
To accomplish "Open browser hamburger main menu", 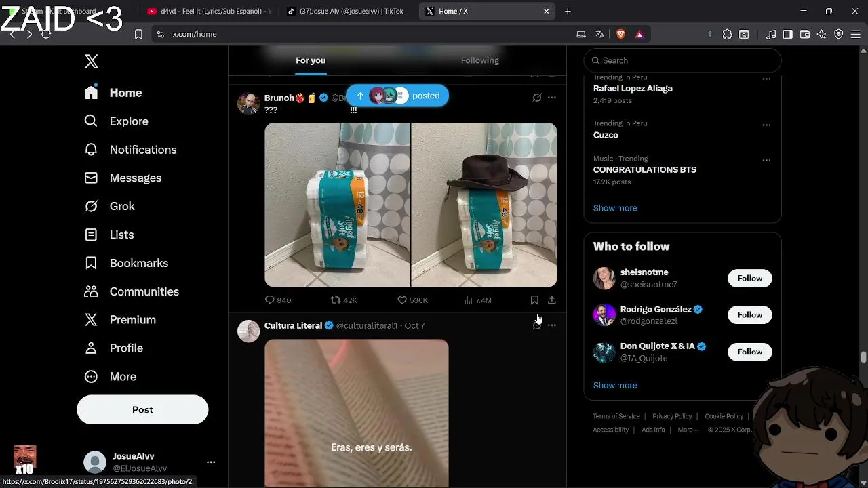I will (x=855, y=34).
